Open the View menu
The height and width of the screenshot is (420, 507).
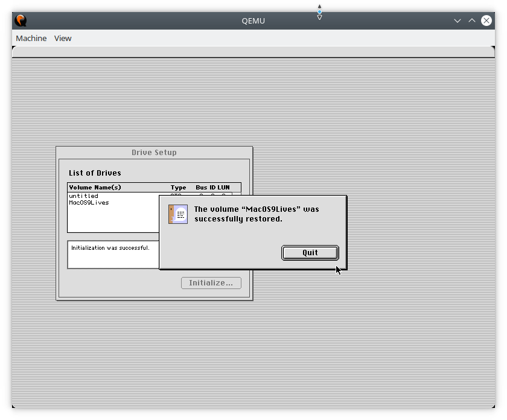63,38
